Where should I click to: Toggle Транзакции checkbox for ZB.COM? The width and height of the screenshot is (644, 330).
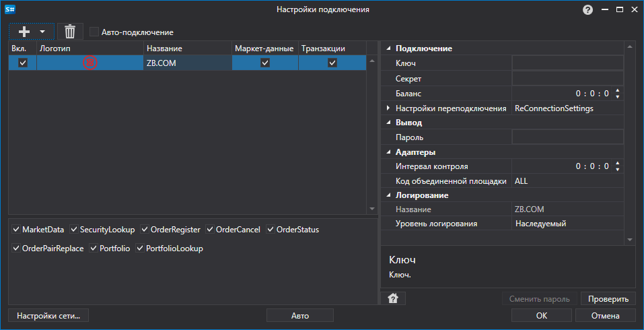click(332, 63)
